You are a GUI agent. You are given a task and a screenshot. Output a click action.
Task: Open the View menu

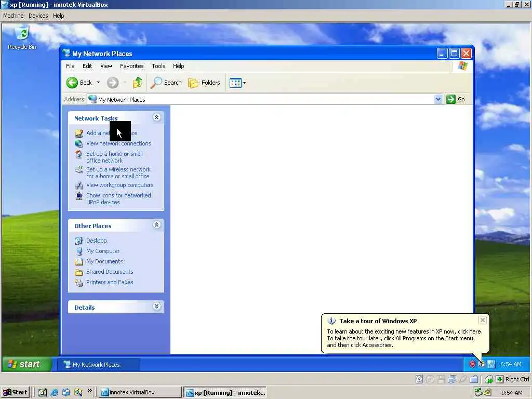point(106,66)
